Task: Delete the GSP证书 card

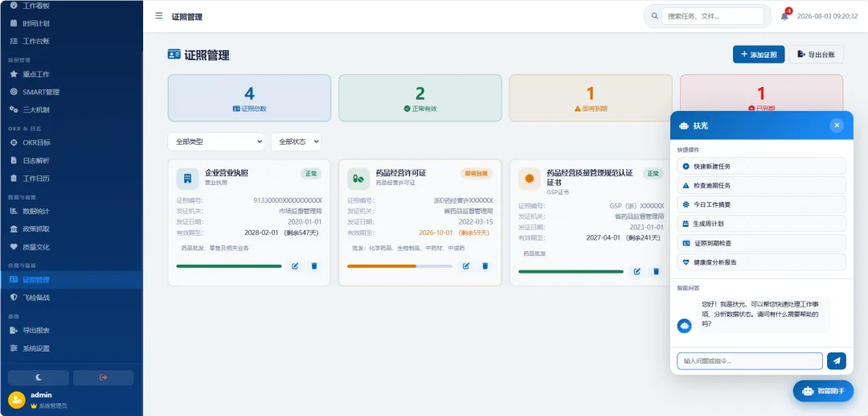Action: click(x=657, y=271)
